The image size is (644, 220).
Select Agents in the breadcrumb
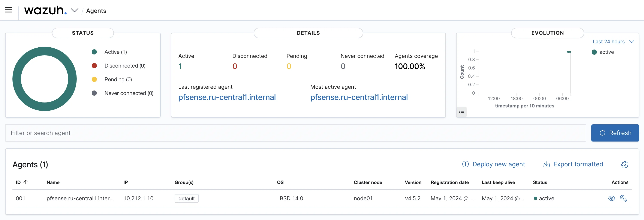(x=96, y=11)
